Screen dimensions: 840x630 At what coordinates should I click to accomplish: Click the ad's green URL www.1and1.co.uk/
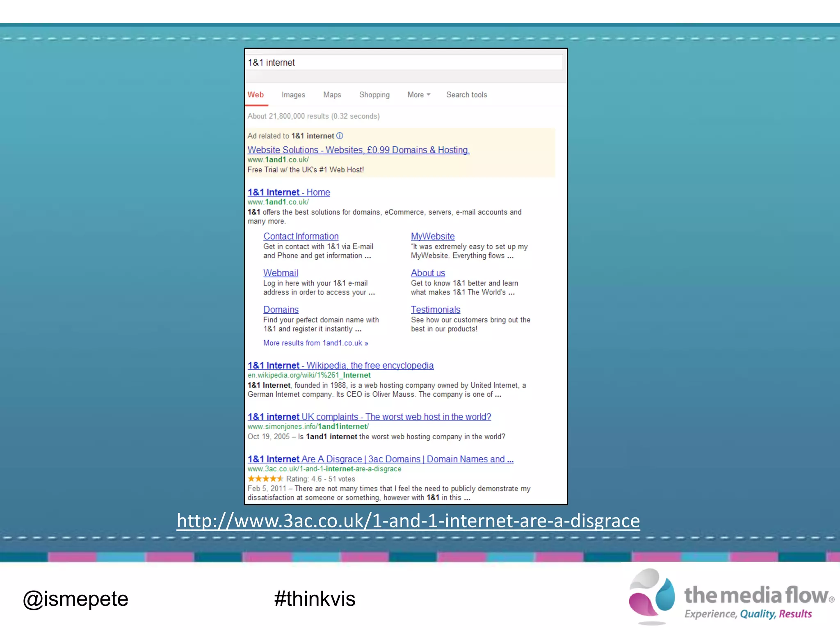278,160
